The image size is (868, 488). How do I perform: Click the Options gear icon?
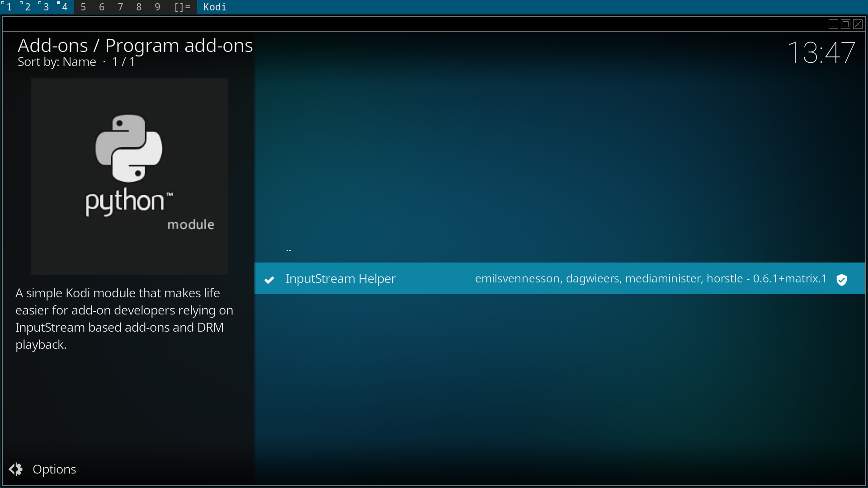pos(16,469)
